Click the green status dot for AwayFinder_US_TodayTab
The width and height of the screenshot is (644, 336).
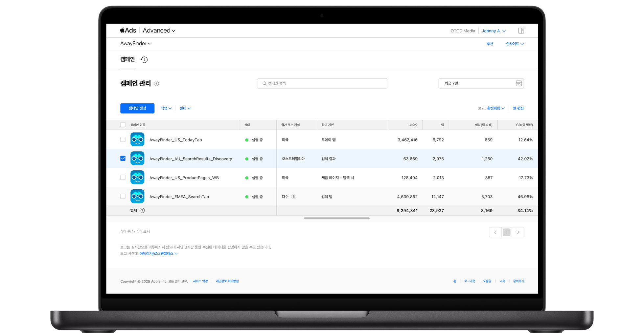tap(247, 140)
